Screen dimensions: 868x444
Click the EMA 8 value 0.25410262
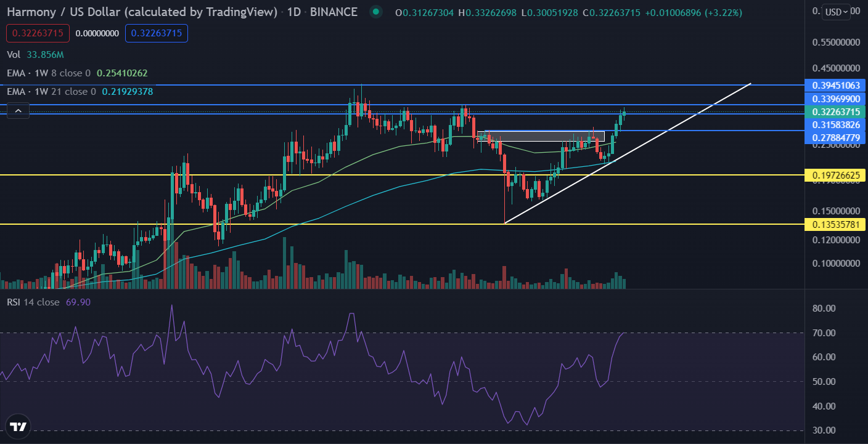(122, 73)
